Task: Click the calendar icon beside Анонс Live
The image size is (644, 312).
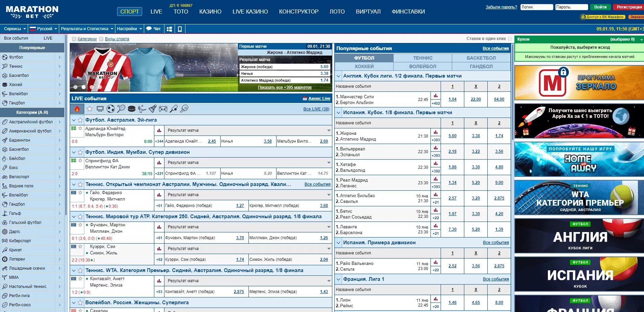Action: click(x=305, y=99)
